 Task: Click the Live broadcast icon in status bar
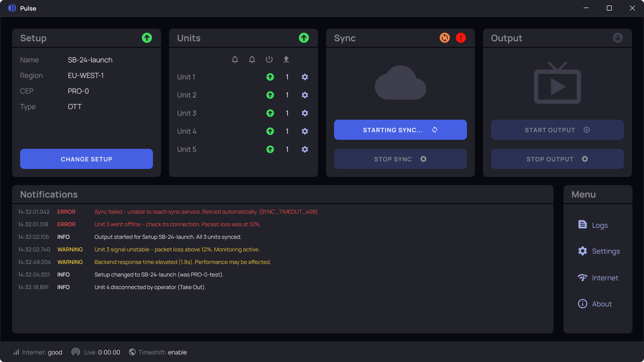(x=75, y=352)
